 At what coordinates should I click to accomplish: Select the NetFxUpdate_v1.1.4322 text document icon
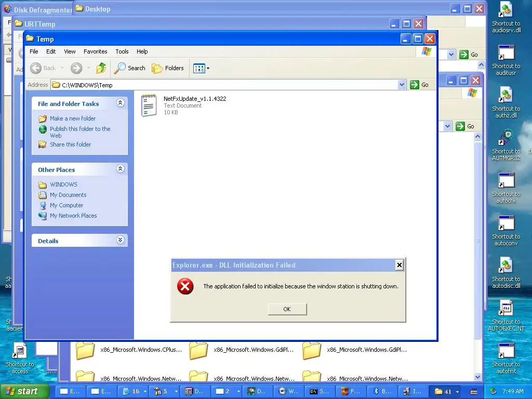coord(149,105)
